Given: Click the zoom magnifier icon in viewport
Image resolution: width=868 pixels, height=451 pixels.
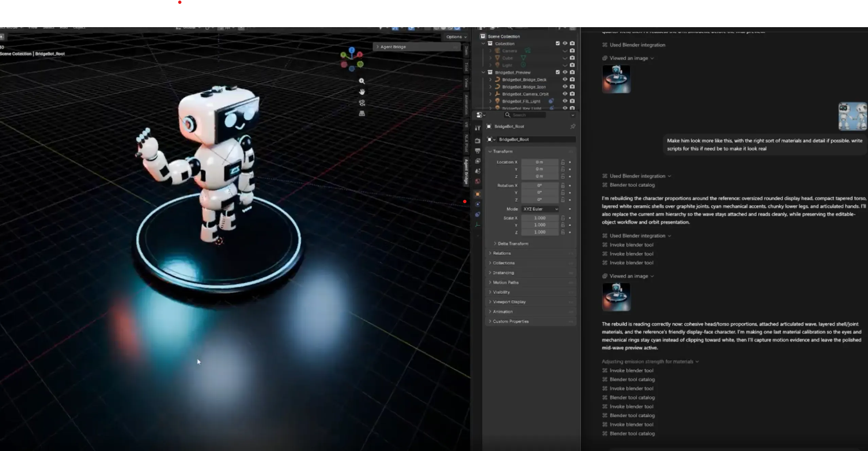Looking at the screenshot, I should [x=362, y=81].
